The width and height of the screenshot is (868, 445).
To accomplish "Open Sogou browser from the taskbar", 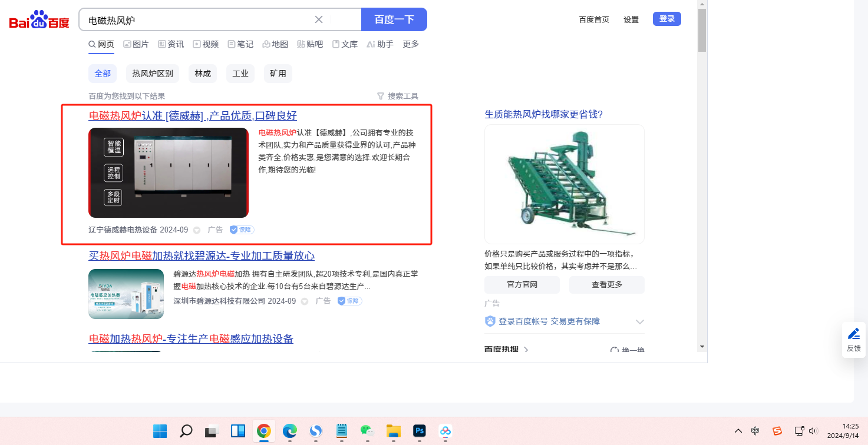I will [315, 431].
